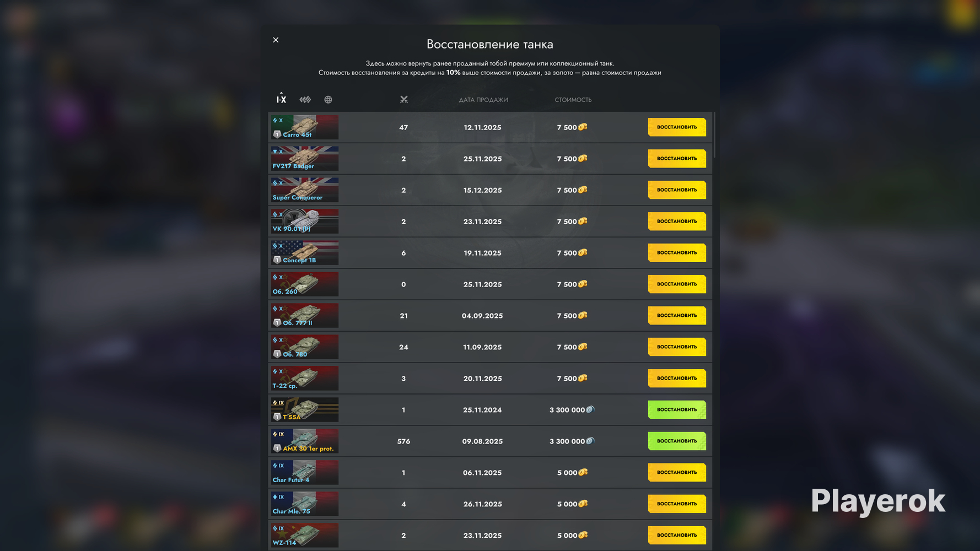Select the Об. 260 tank thumbnail

[305, 284]
